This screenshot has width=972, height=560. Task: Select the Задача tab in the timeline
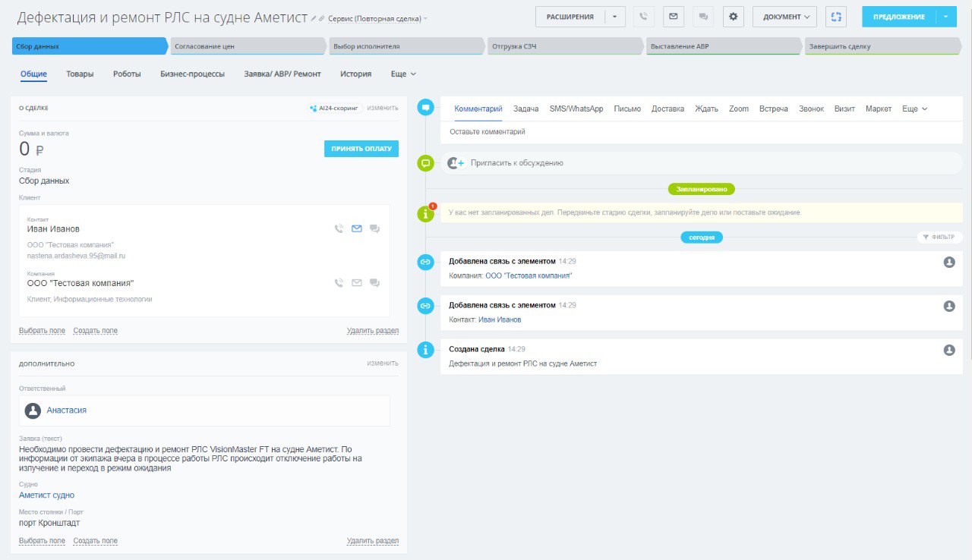pyautogui.click(x=525, y=109)
